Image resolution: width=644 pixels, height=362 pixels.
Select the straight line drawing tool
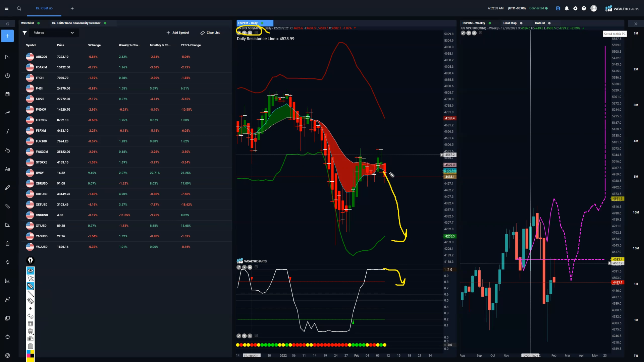point(7,131)
